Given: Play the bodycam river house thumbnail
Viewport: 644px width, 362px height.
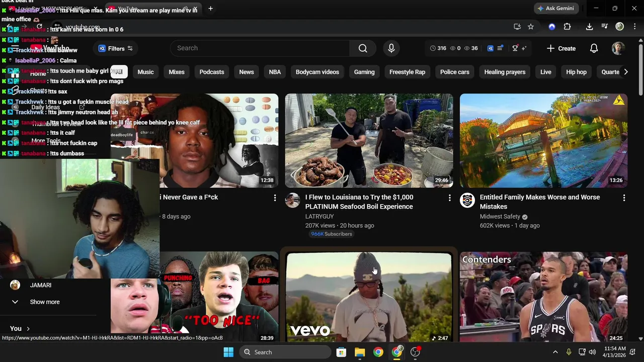Looking at the screenshot, I should click(x=543, y=141).
